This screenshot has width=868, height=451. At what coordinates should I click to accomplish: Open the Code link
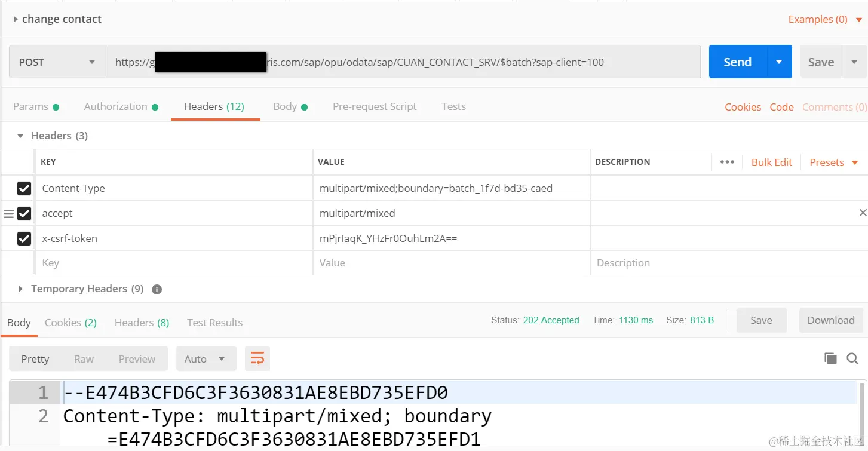[x=781, y=108]
